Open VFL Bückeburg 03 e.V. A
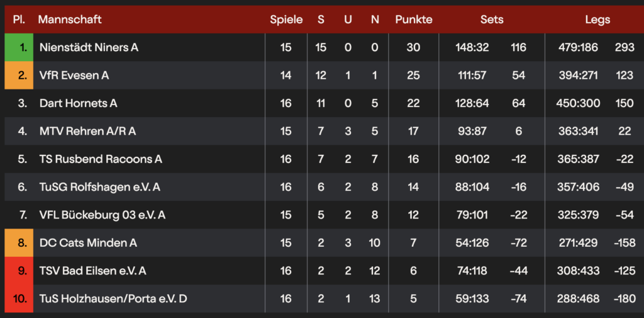The width and height of the screenshot is (644, 318). pos(102,215)
